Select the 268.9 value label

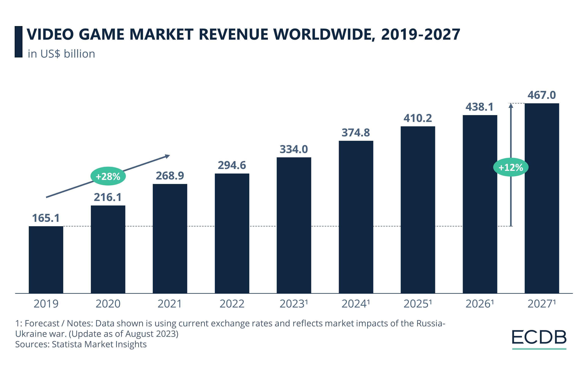[170, 176]
